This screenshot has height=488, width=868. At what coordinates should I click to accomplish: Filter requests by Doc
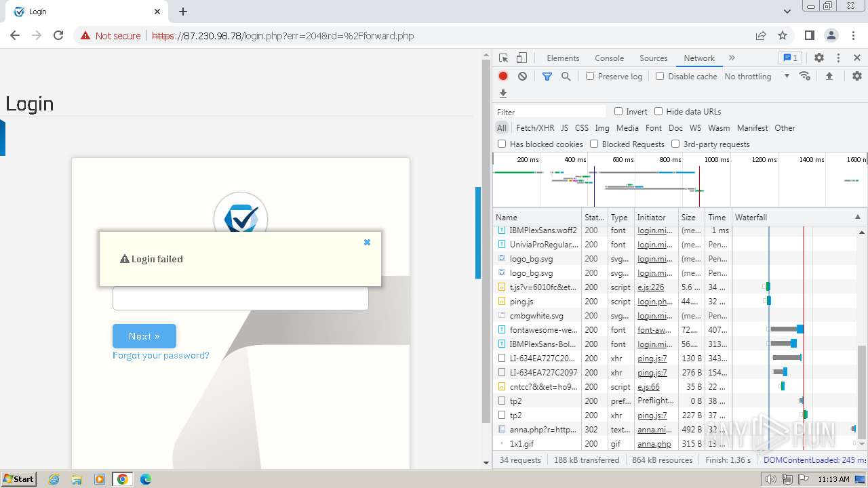(675, 127)
